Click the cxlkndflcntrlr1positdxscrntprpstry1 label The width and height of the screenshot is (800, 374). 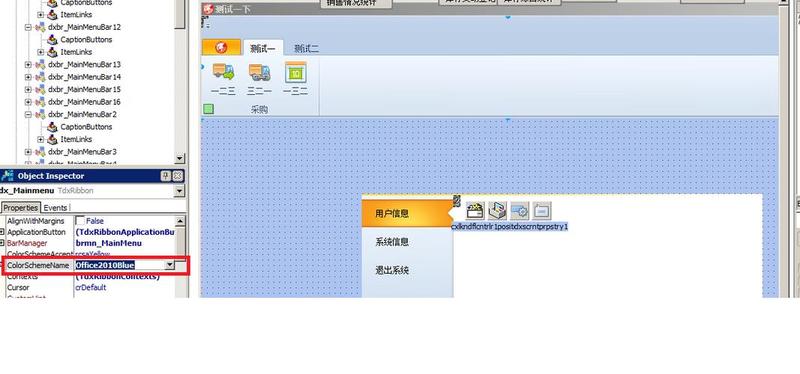click(509, 226)
